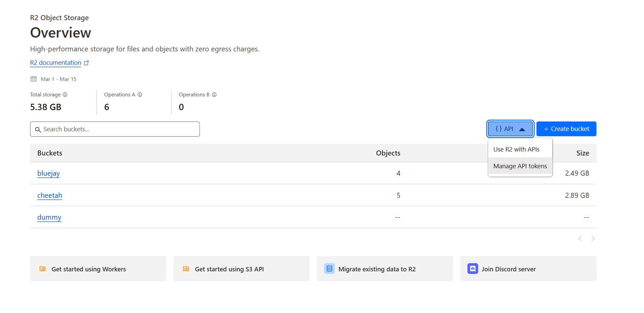Open the dummy bucket
This screenshot has height=313, width=644.
49,217
